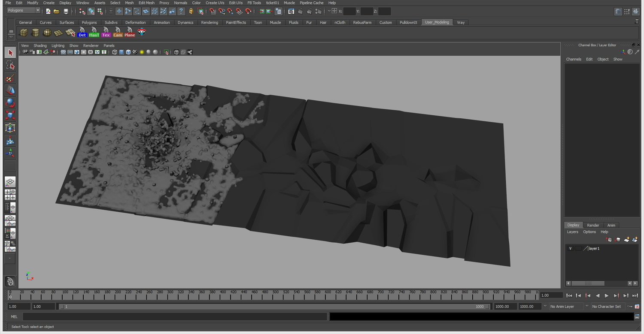Click the X coordinate input field
Viewport: 644px width, 334px height.
pos(349,11)
